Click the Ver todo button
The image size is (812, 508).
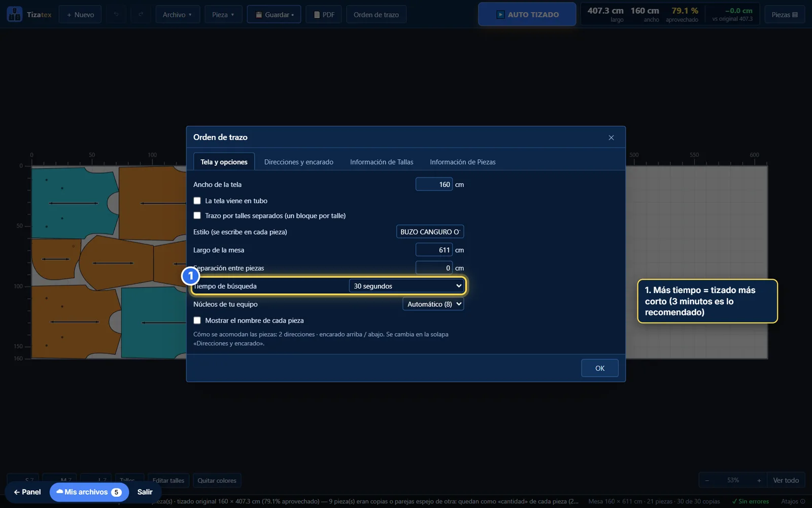(x=786, y=480)
